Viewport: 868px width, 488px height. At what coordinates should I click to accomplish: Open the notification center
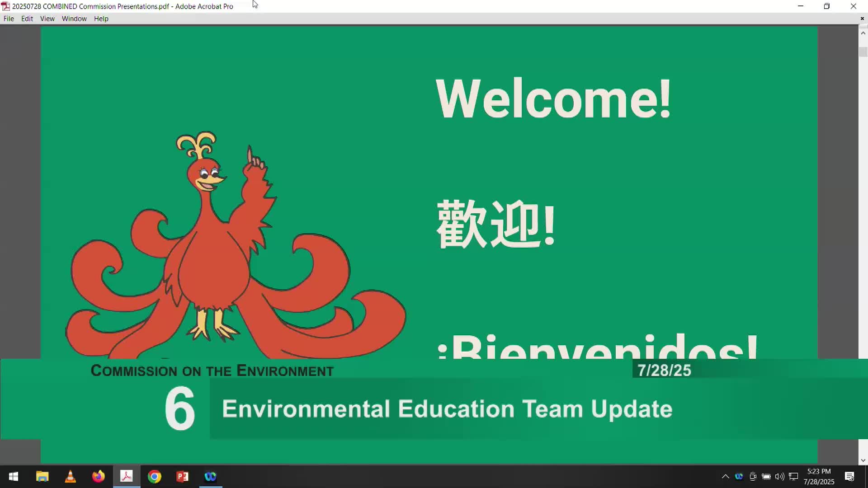[x=849, y=476]
